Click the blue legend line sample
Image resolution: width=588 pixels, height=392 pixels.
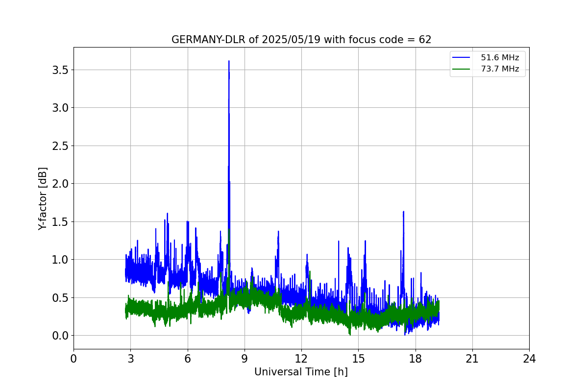click(x=462, y=58)
